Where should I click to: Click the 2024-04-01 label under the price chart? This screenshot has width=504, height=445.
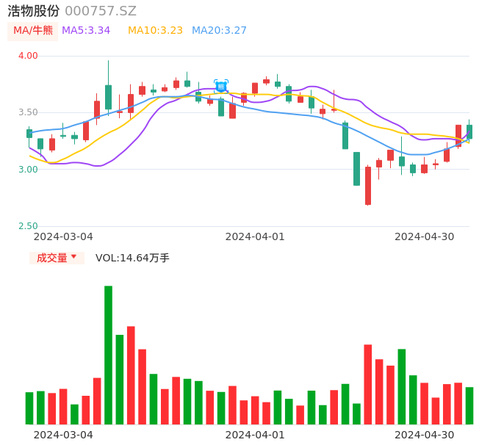point(254,236)
